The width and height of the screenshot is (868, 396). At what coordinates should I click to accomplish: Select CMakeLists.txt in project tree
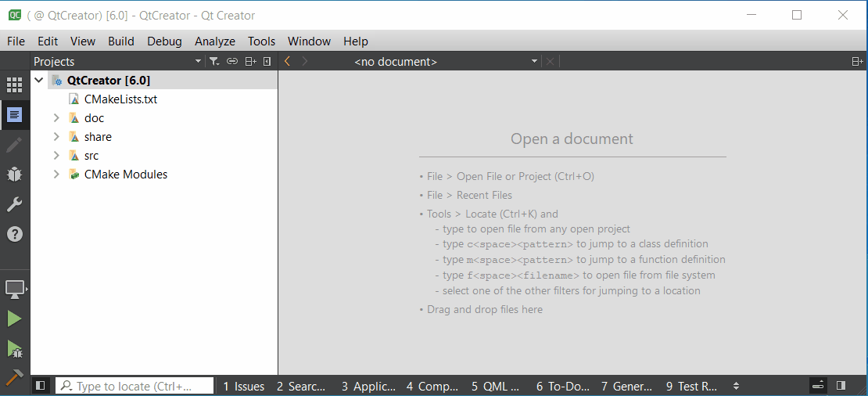(x=120, y=99)
